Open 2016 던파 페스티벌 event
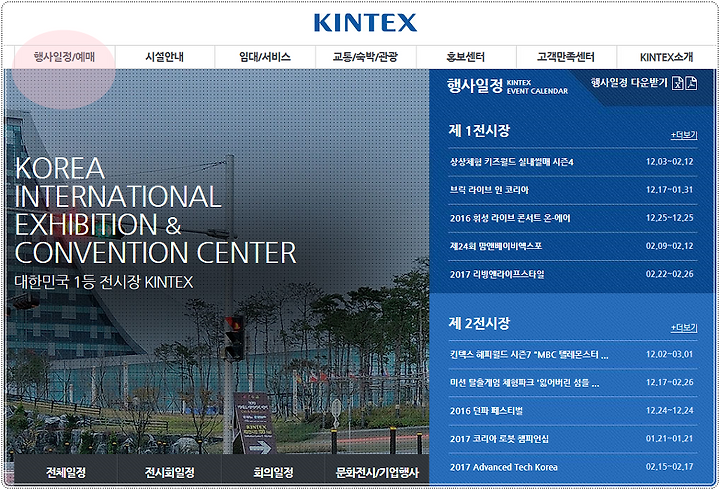The width and height of the screenshot is (720, 490). coord(486,411)
